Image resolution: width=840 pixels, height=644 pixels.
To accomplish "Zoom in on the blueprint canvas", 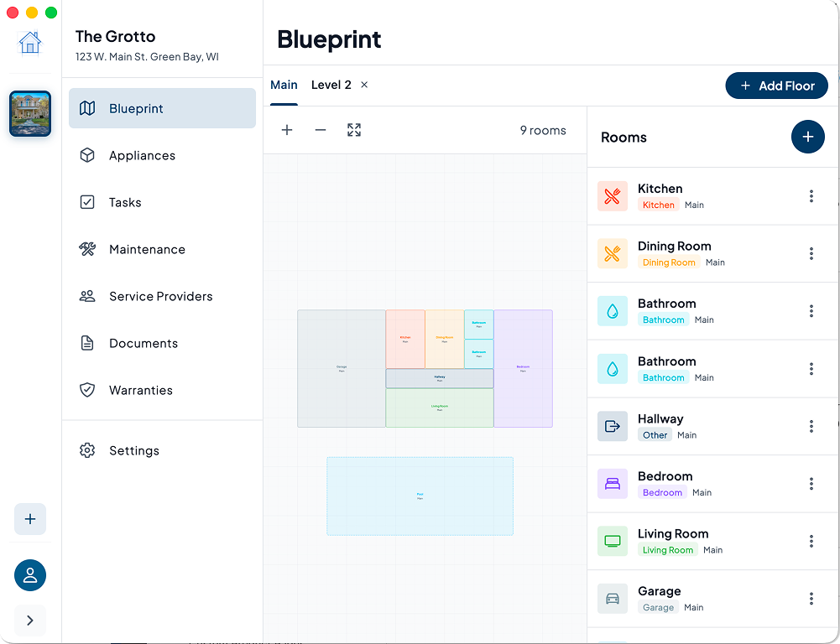I will coord(287,130).
